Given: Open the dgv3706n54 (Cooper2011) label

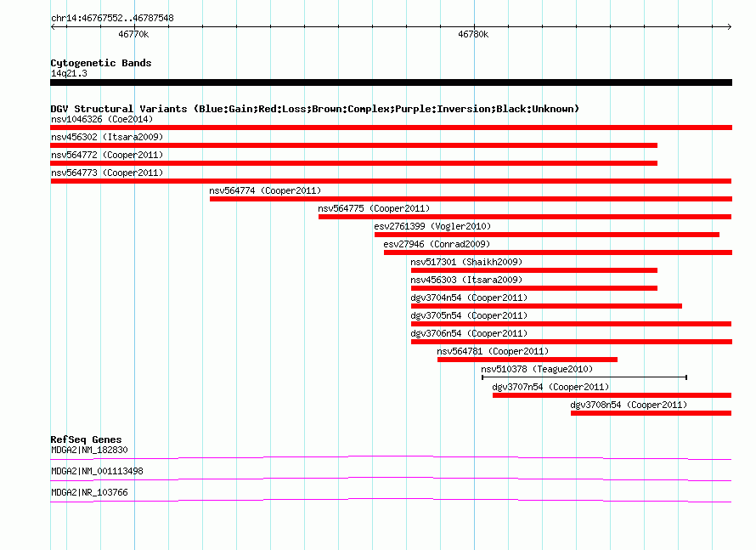Looking at the screenshot, I should pos(469,333).
